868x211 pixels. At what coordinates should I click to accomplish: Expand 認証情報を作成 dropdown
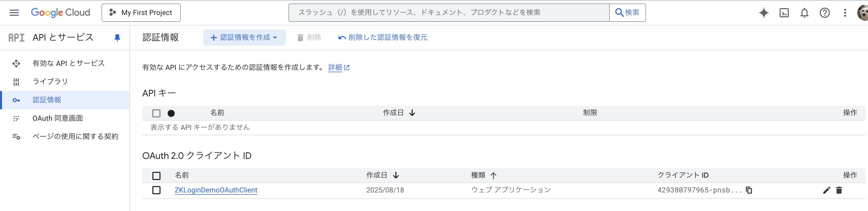[x=244, y=37]
